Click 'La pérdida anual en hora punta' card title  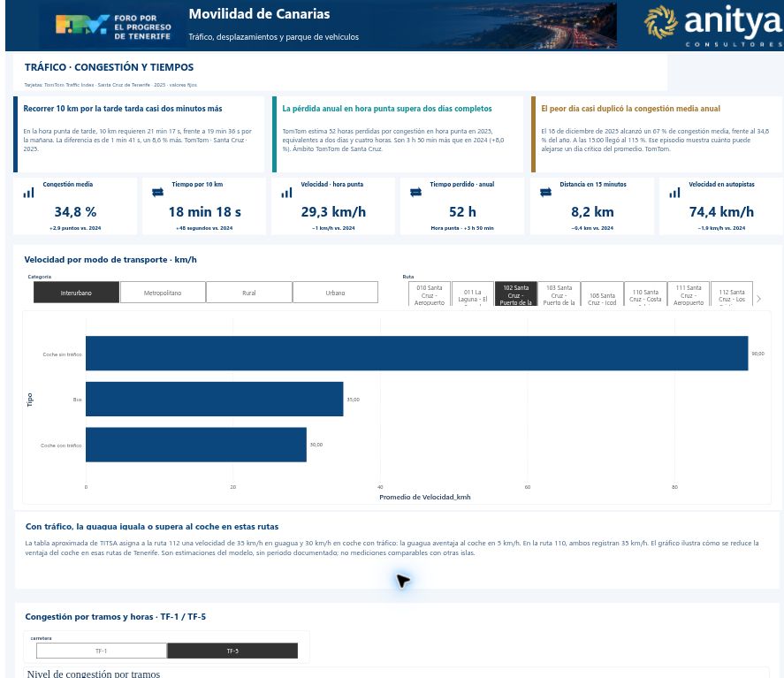click(387, 109)
